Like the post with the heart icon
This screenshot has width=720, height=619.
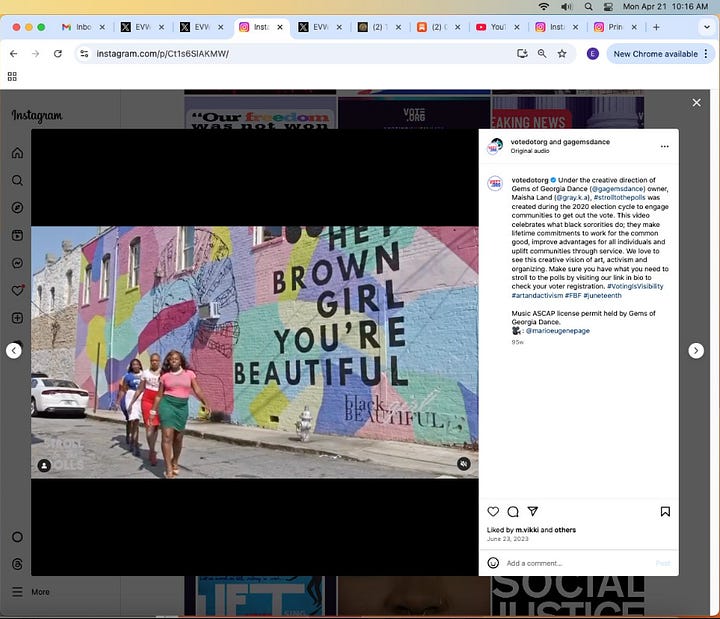click(x=493, y=512)
